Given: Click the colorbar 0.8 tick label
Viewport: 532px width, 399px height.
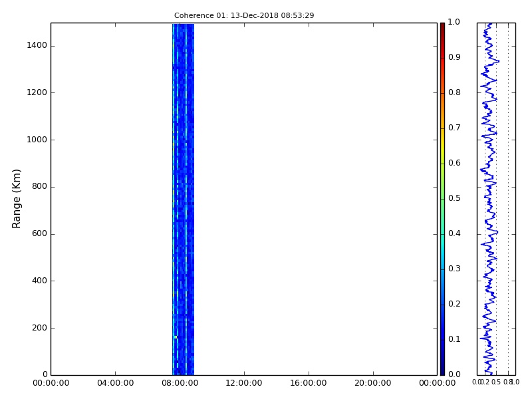Looking at the screenshot, I should pos(454,92).
